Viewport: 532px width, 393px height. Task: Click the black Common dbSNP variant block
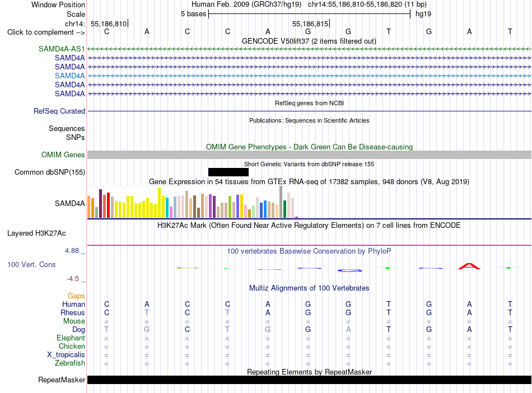click(228, 172)
